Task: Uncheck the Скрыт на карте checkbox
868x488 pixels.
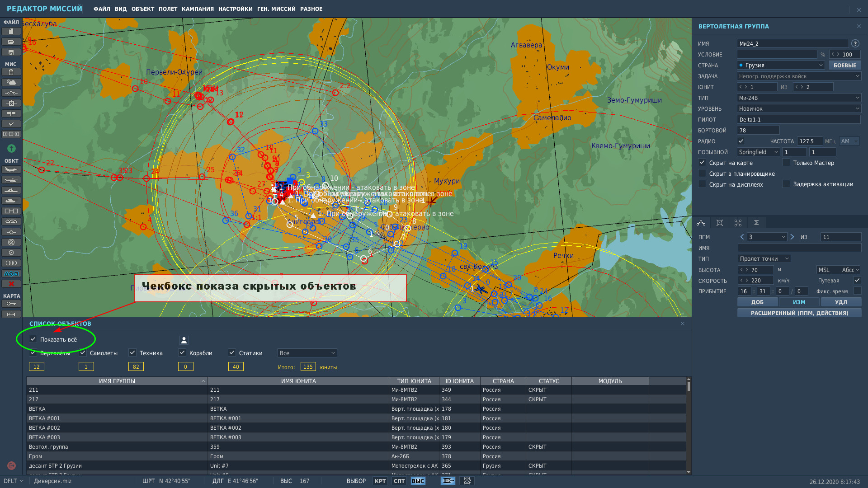Action: [x=702, y=163]
